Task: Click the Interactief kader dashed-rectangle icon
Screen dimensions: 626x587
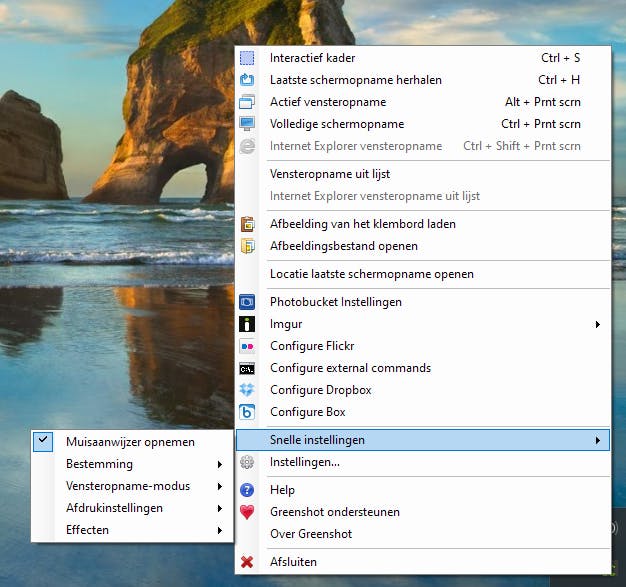Action: click(247, 58)
